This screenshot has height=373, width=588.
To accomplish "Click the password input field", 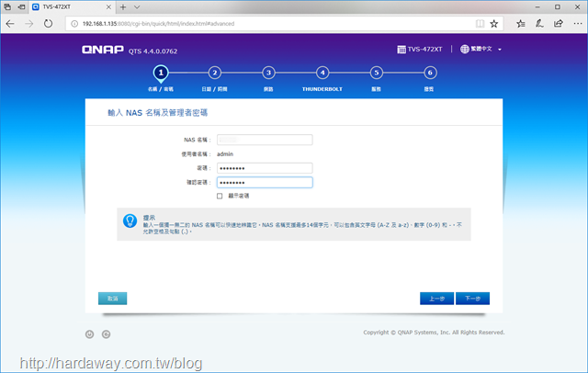I will pyautogui.click(x=265, y=168).
